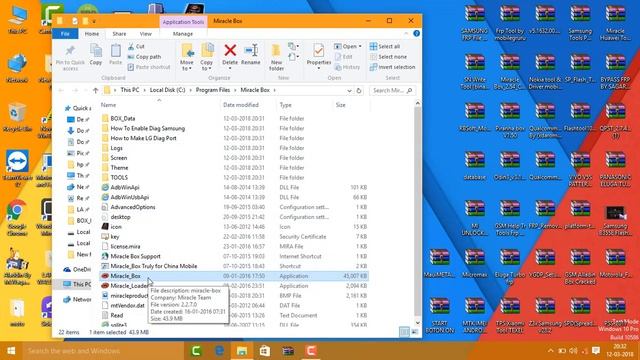This screenshot has width=640, height=360.
Task: Click Select none in ribbon
Action: 388,57
